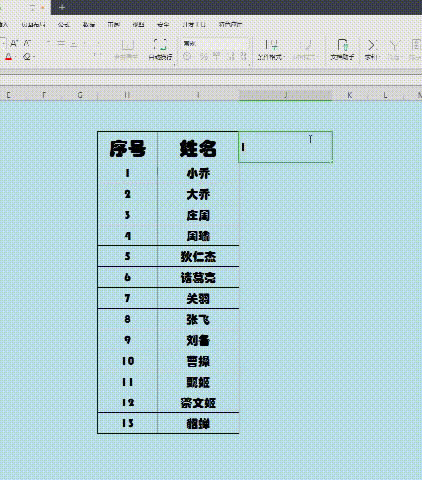Open the Security (安全) tab
Viewport: 422px width, 480px height.
[163, 24]
